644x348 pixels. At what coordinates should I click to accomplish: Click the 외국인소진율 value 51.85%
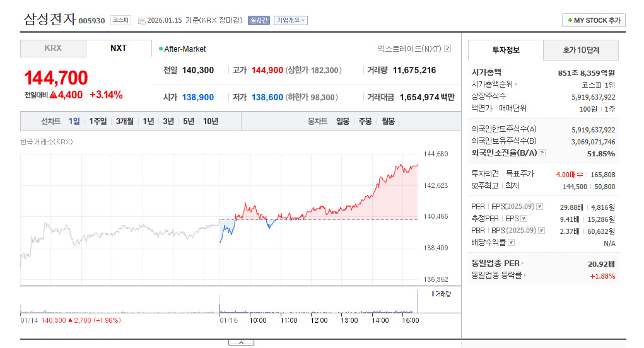(x=601, y=153)
